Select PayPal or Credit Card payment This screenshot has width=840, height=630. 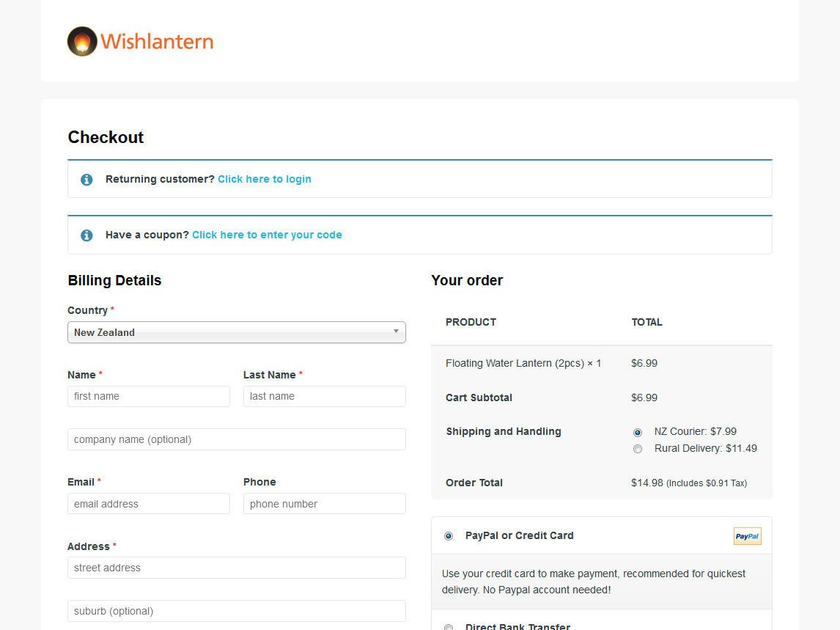(449, 536)
